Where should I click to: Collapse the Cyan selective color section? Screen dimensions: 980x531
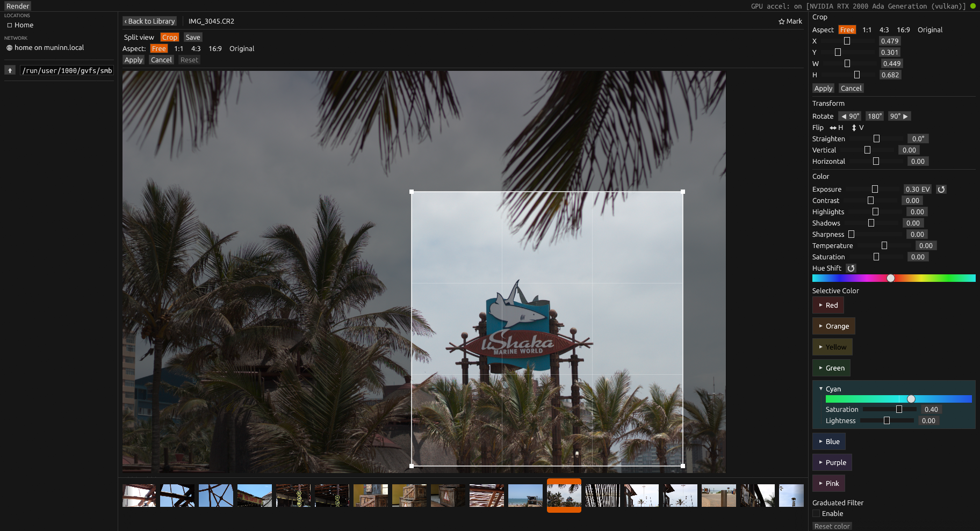coord(830,389)
